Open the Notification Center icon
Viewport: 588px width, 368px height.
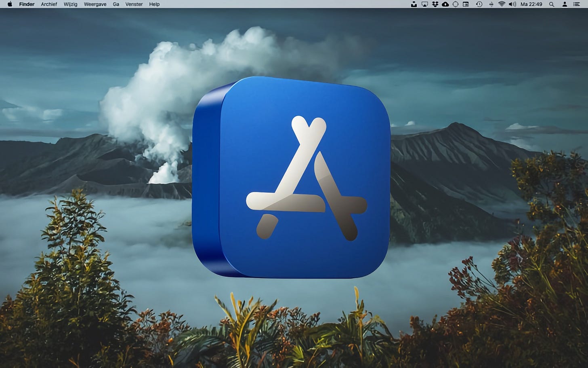(576, 4)
